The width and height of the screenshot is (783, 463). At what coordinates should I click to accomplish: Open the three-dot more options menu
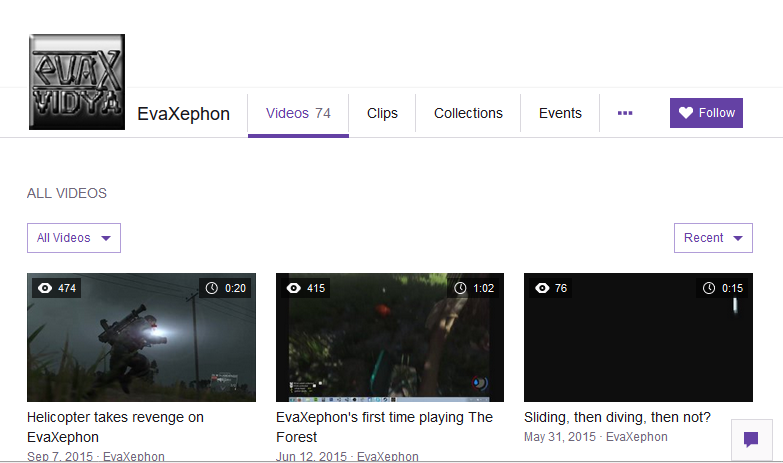(x=625, y=113)
